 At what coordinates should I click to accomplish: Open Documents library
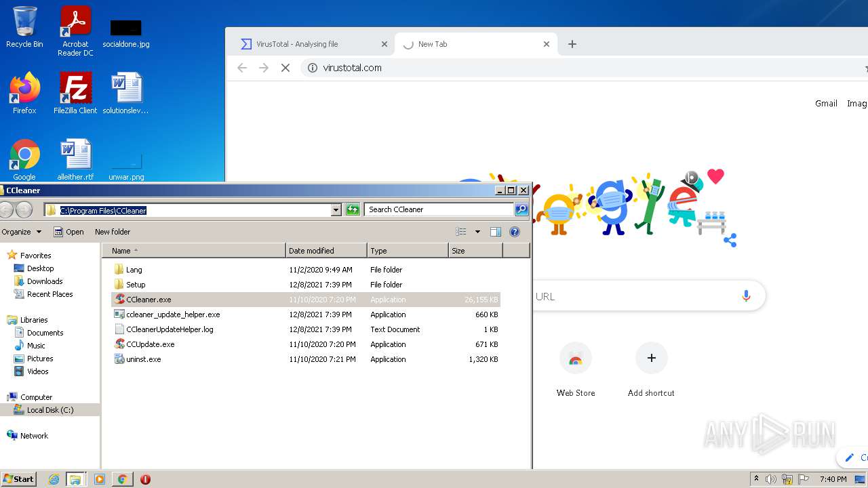pos(39,333)
